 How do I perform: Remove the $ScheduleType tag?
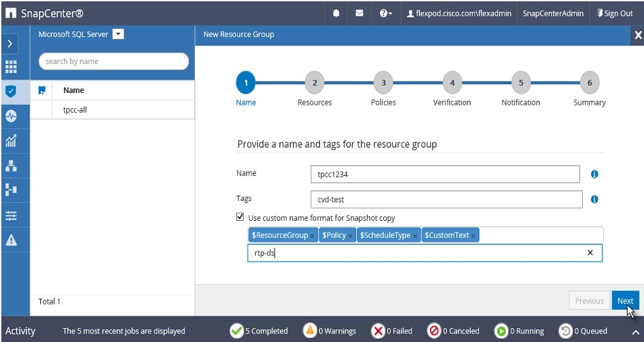415,236
